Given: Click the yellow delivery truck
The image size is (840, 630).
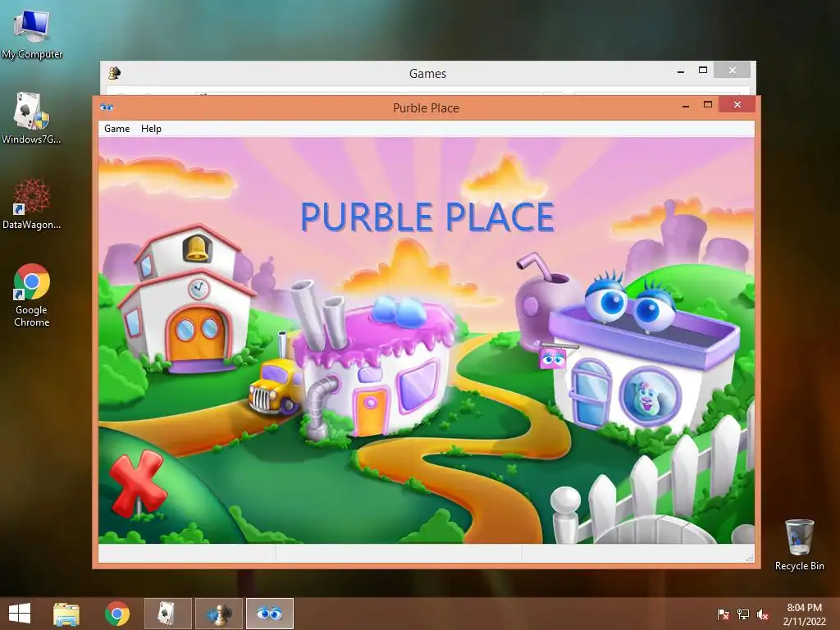Looking at the screenshot, I should 274,387.
